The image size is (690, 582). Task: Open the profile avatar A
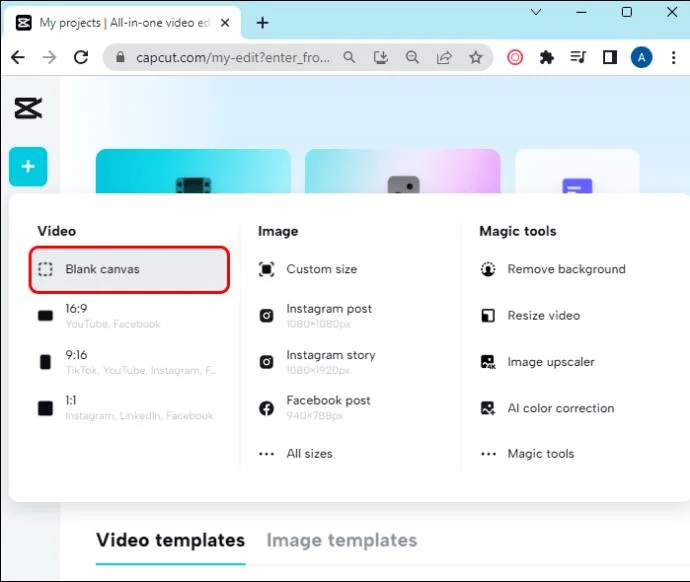pyautogui.click(x=642, y=57)
